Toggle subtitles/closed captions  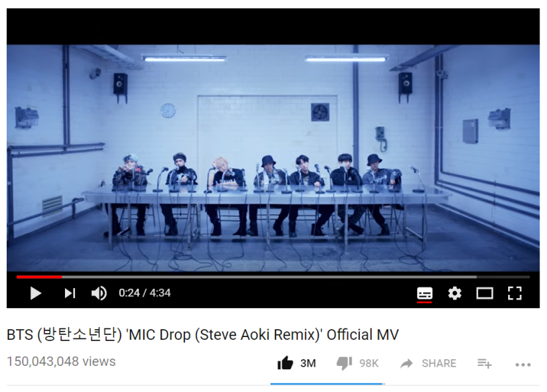tap(424, 293)
